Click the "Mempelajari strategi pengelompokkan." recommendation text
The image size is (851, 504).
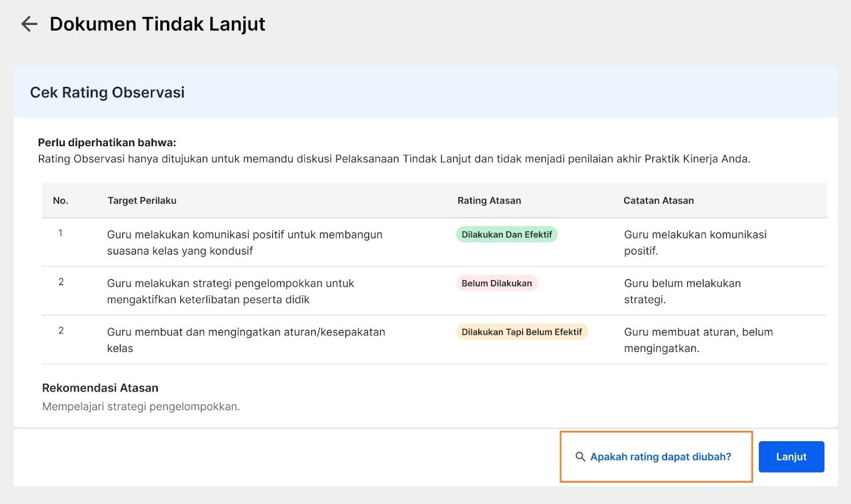coord(141,407)
